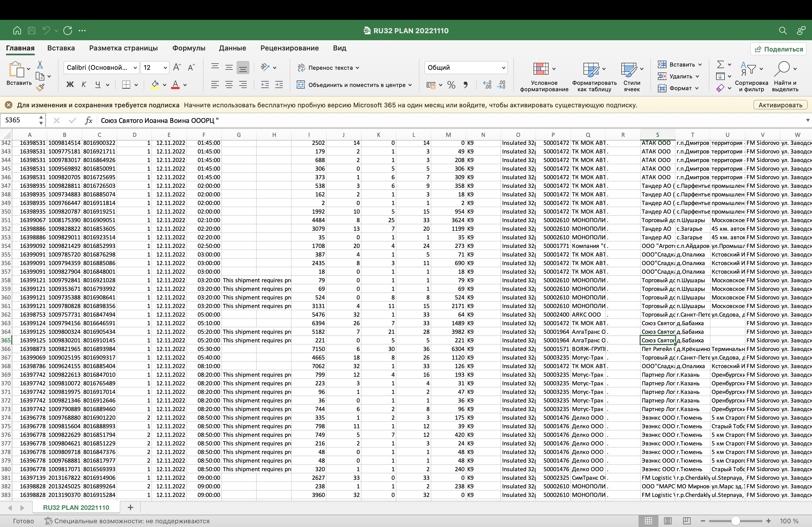The width and height of the screenshot is (812, 527).
Task: Click the Save disk icon
Action: [x=32, y=31]
